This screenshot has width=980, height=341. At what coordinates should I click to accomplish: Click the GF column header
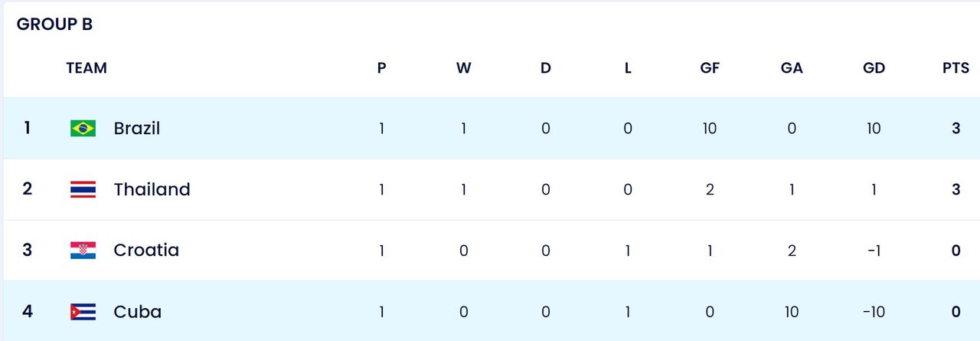coord(710,68)
